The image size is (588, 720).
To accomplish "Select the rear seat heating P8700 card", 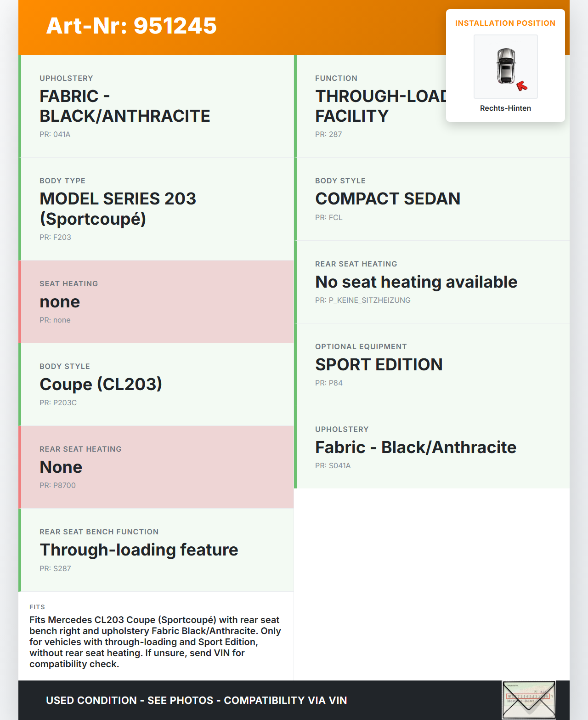I will (156, 467).
